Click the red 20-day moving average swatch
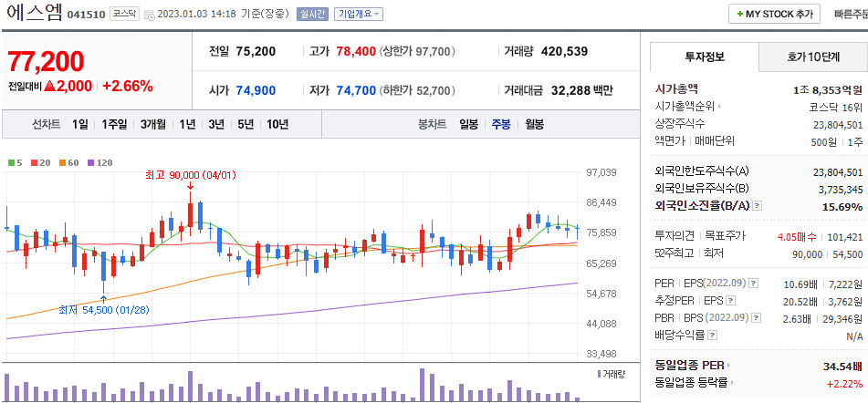The width and height of the screenshot is (868, 403). (x=34, y=163)
